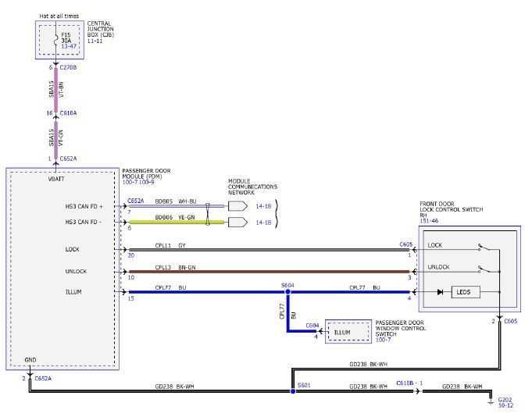Click the S601 splice label

[304, 385]
